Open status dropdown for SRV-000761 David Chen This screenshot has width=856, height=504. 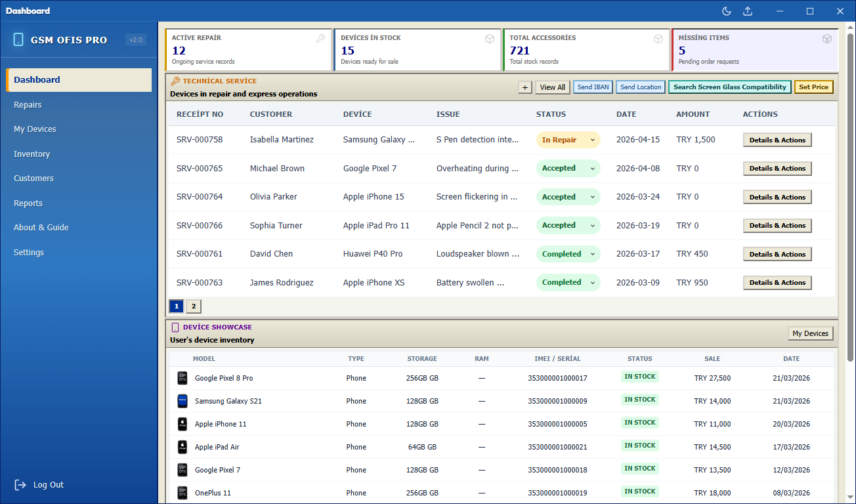click(568, 254)
